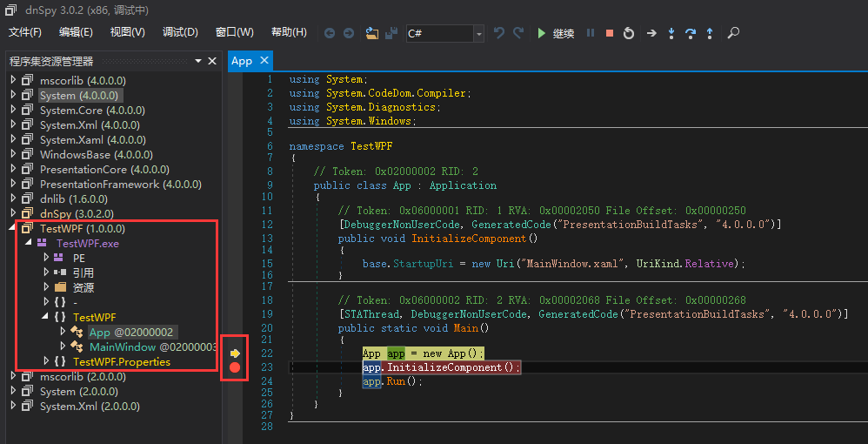Click InitializeComponent method name line 13
The width and height of the screenshot is (868, 444).
click(468, 239)
